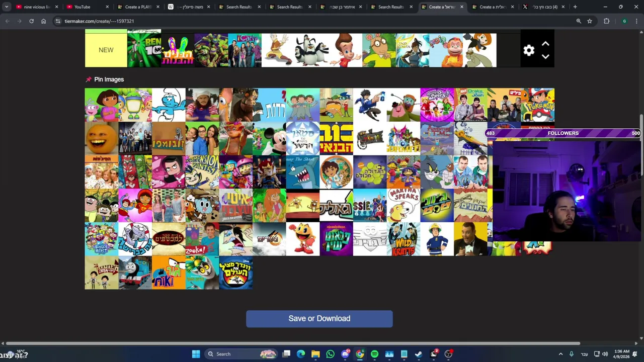Select the Dimension Pants image
Viewport: 644px width, 362px height.
202,172
